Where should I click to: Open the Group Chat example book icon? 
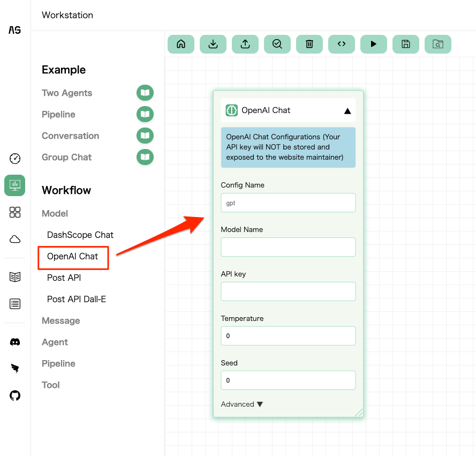145,157
